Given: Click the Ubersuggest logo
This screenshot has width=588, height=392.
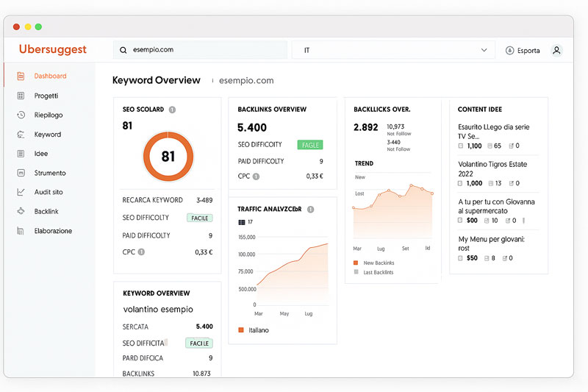Looking at the screenshot, I should click(x=52, y=49).
